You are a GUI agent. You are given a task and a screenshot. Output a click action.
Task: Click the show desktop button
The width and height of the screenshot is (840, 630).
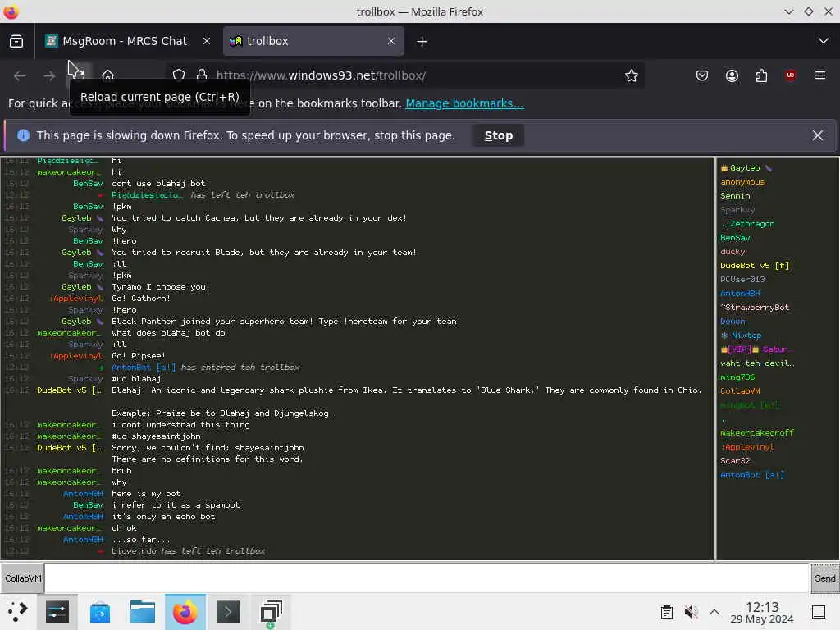pyautogui.click(x=819, y=612)
